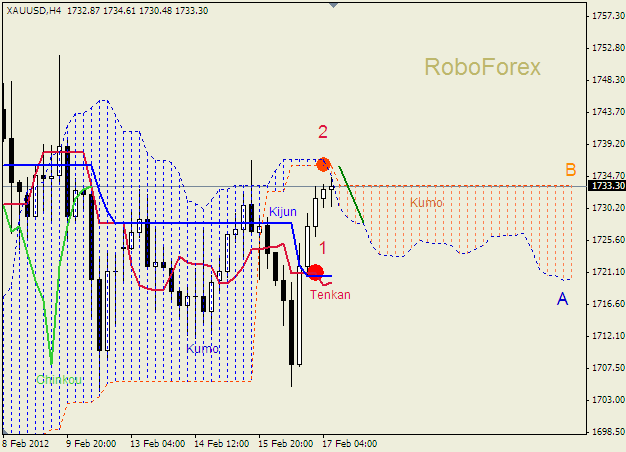
Task: Select the blue Kumo text label
Action: click(202, 349)
